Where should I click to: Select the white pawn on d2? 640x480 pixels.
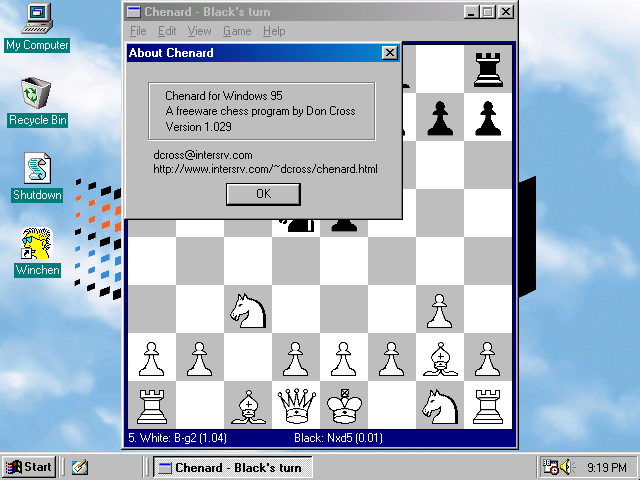tap(296, 359)
